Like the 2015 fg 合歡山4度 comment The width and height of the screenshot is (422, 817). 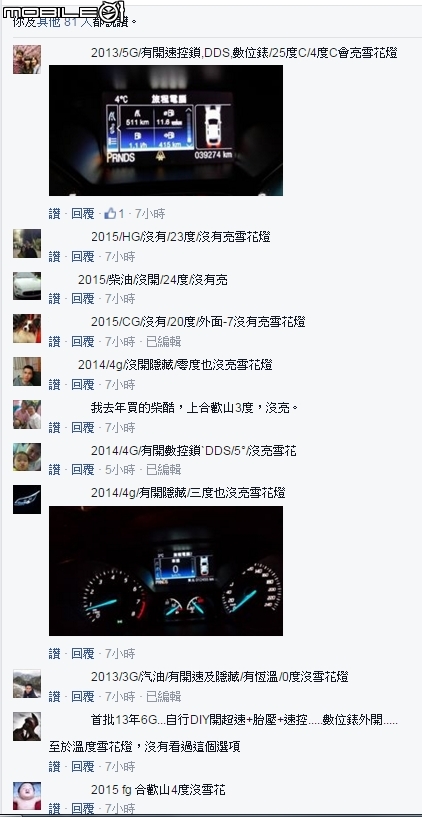[x=54, y=809]
